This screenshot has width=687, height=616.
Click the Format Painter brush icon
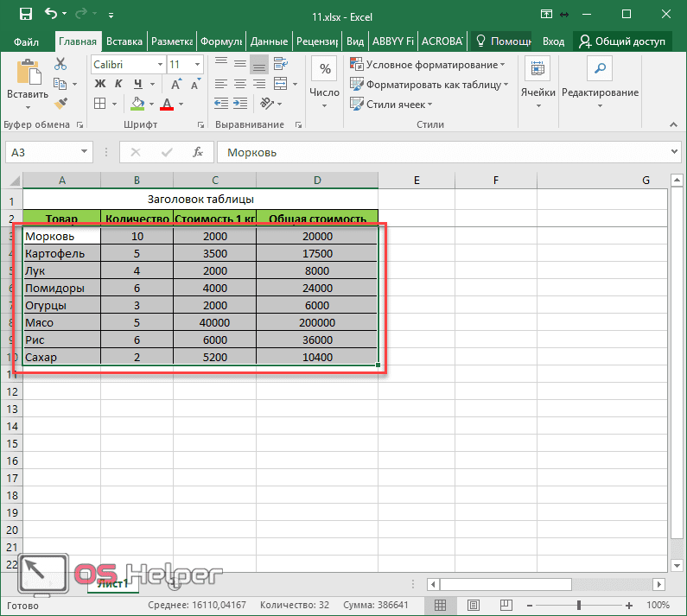(x=60, y=104)
